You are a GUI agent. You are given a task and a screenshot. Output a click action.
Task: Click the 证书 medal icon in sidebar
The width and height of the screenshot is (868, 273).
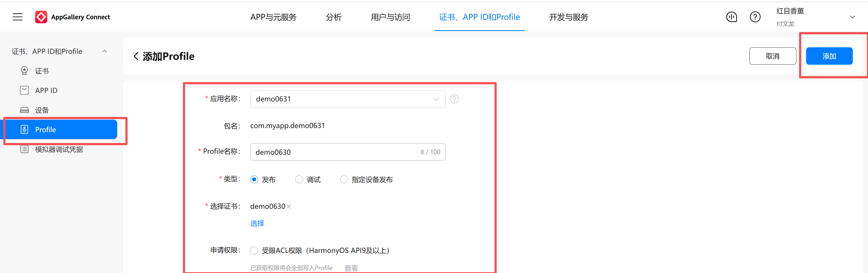(x=24, y=71)
